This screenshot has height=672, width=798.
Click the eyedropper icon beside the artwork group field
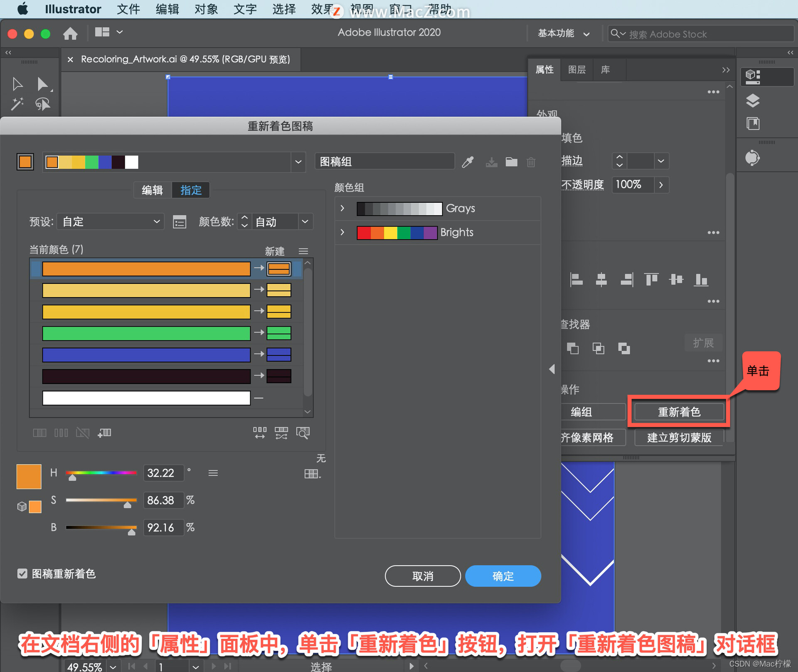(x=468, y=162)
